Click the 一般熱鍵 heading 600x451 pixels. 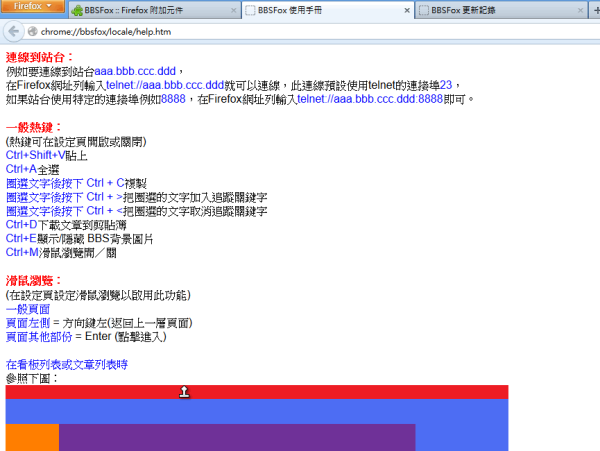coord(33,127)
